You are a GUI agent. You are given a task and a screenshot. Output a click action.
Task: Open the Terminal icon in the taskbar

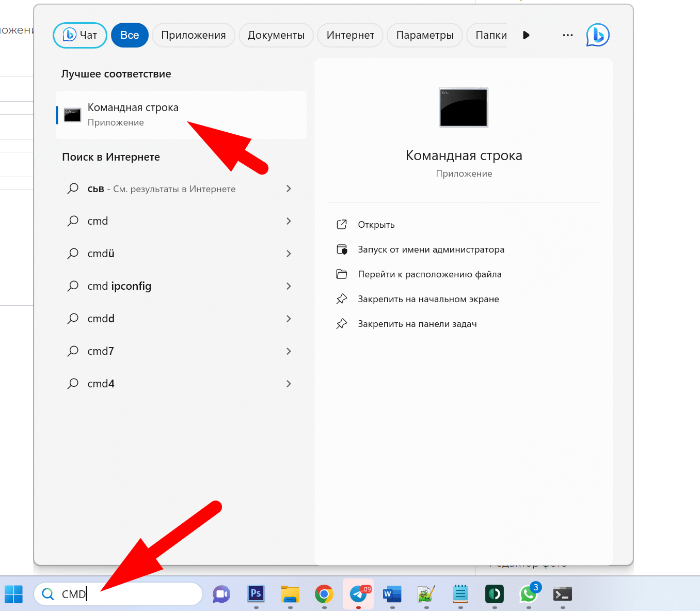tap(562, 594)
